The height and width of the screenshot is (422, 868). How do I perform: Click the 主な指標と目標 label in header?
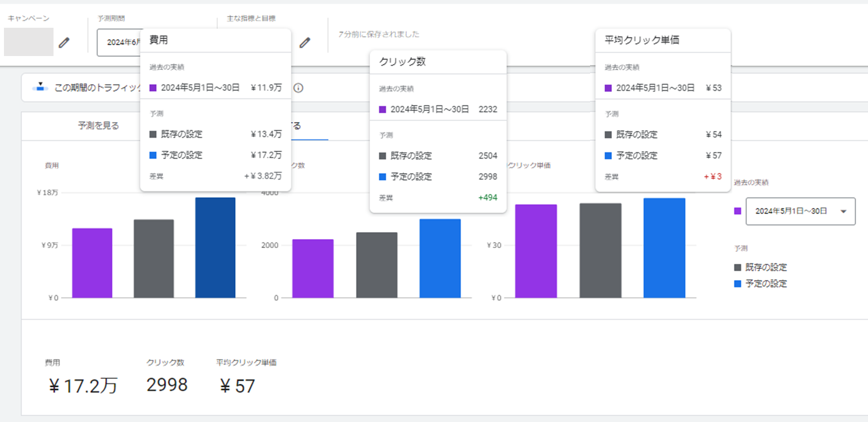point(251,18)
